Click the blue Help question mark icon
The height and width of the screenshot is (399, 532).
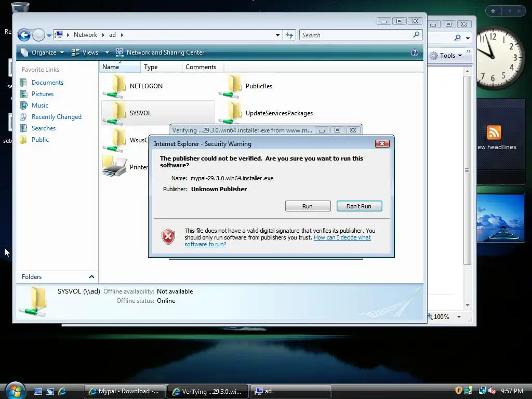(x=414, y=52)
